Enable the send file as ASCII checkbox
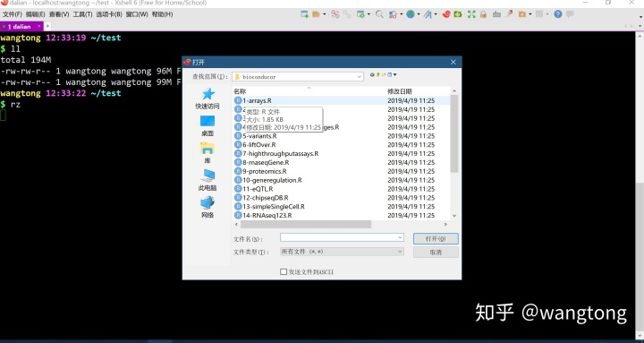 pyautogui.click(x=284, y=272)
